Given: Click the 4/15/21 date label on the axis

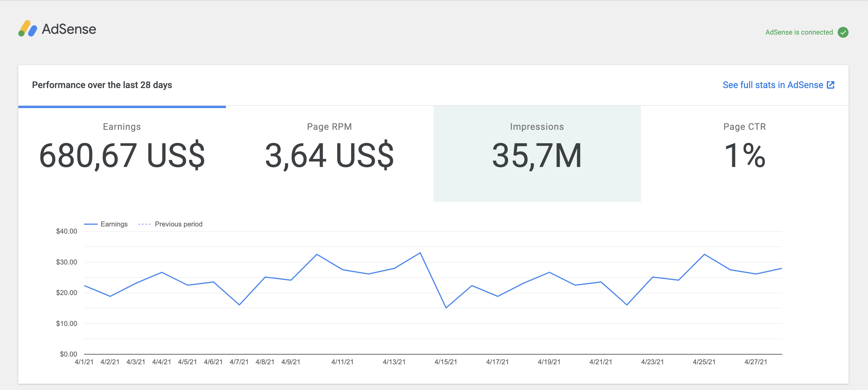Looking at the screenshot, I should [x=445, y=362].
